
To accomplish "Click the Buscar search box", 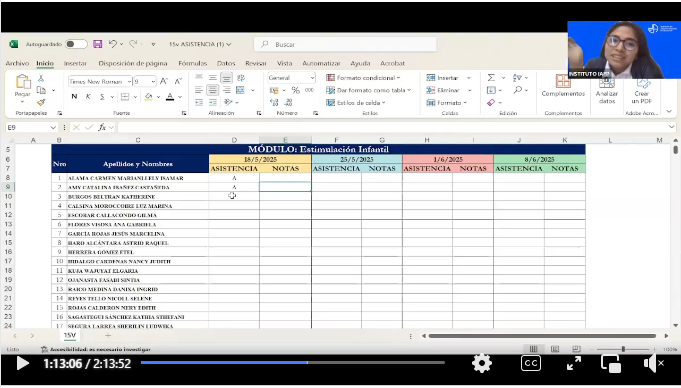I will (345, 44).
